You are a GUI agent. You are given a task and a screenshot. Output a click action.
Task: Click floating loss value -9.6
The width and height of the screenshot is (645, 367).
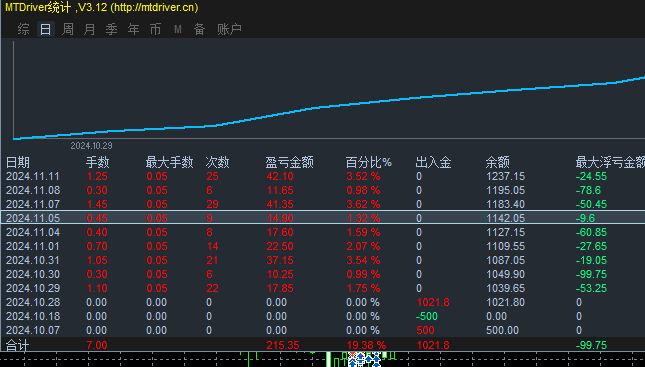tap(585, 218)
